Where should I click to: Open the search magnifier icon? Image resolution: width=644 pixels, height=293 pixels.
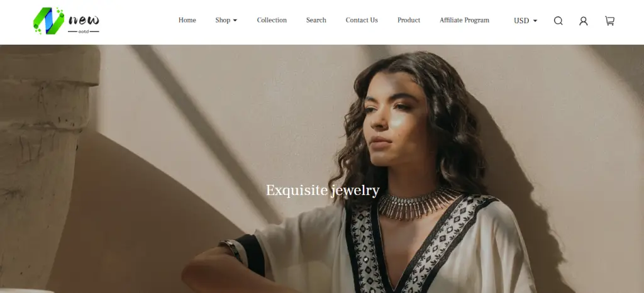[558, 21]
